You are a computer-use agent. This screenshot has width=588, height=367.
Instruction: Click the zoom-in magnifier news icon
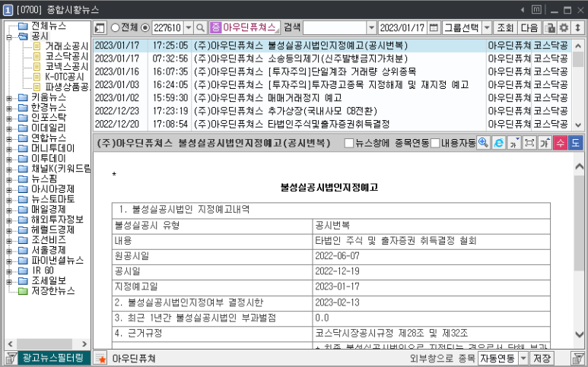point(483,143)
